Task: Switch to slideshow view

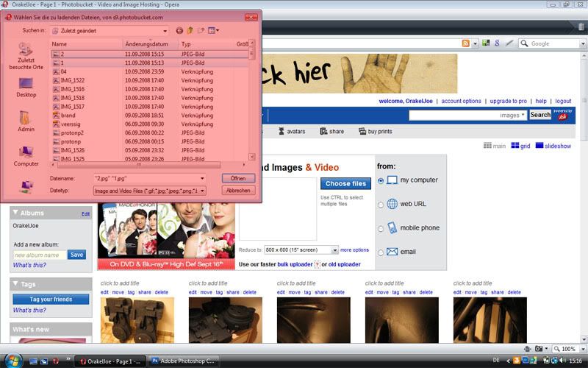Action: (553, 146)
